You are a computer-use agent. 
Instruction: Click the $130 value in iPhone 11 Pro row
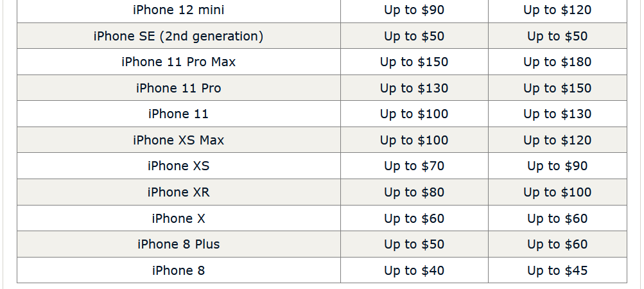click(x=414, y=89)
